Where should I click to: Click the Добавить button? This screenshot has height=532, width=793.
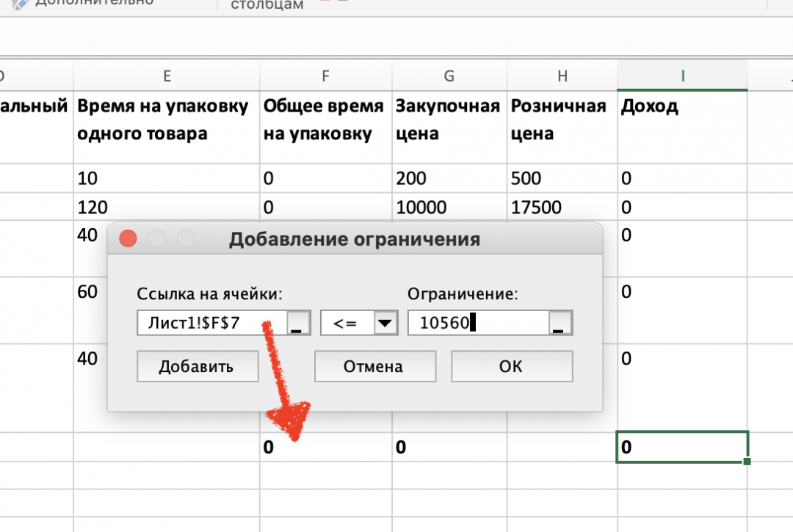pos(197,366)
